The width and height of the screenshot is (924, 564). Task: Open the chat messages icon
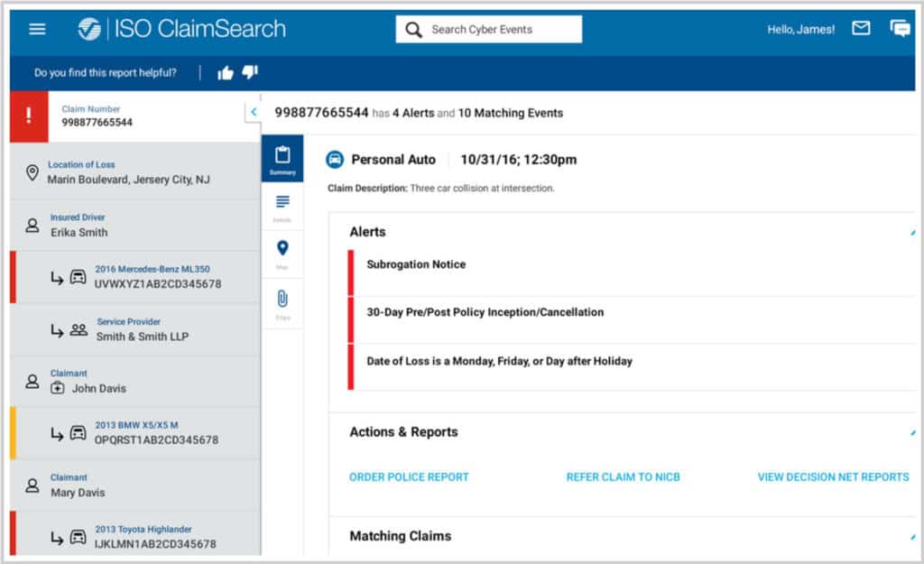tap(900, 29)
